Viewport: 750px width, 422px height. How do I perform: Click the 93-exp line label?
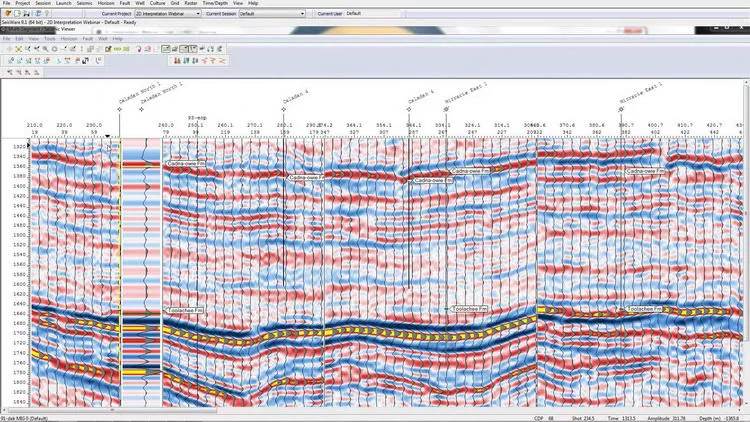click(197, 118)
